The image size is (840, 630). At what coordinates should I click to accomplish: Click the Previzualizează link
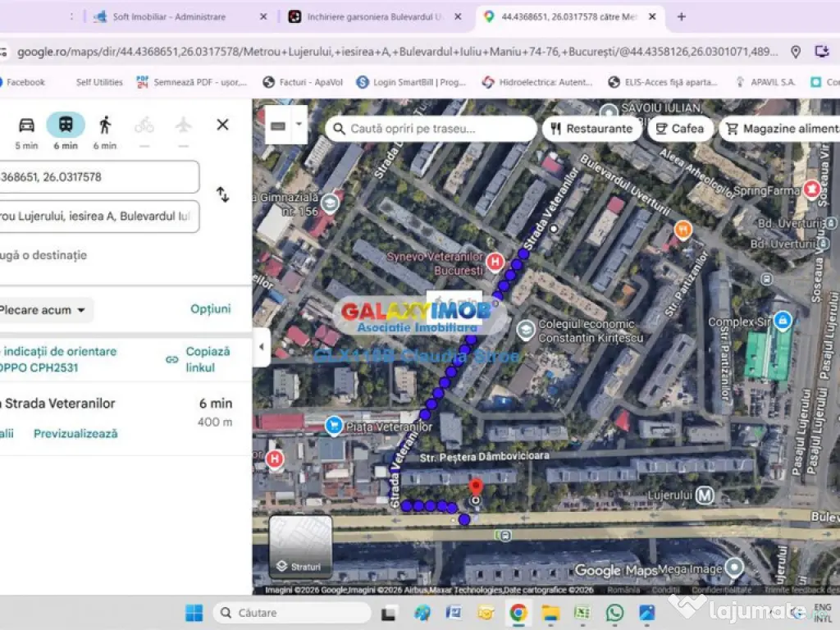75,433
